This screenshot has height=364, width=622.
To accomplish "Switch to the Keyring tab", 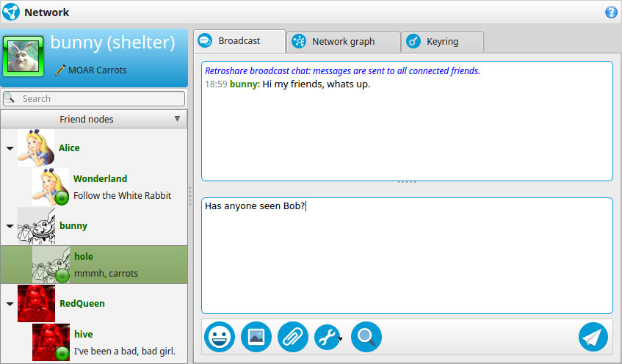I will pos(442,42).
